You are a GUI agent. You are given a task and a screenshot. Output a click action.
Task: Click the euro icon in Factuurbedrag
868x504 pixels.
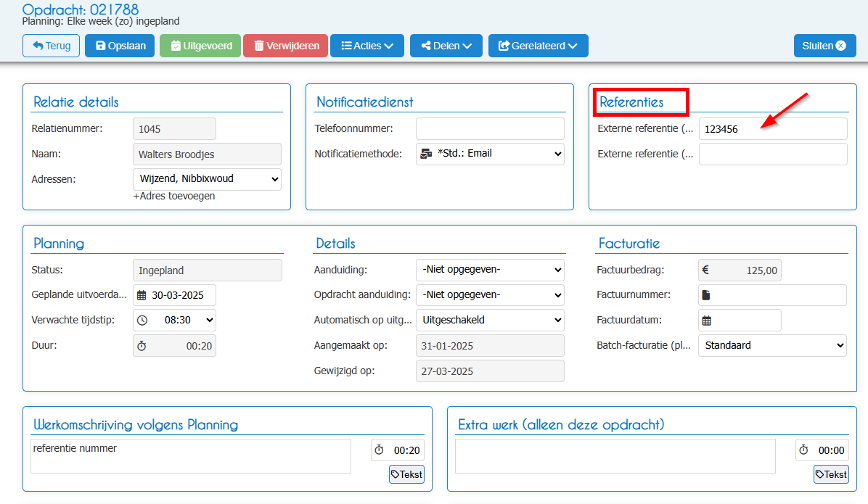pos(706,270)
